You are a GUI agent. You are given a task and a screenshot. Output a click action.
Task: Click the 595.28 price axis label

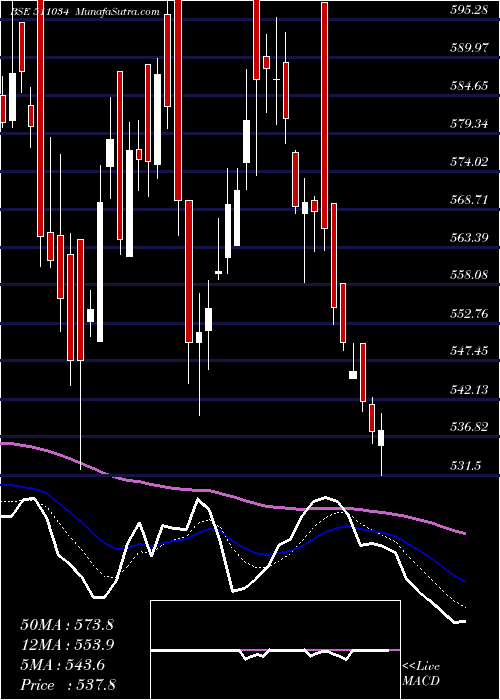click(469, 9)
